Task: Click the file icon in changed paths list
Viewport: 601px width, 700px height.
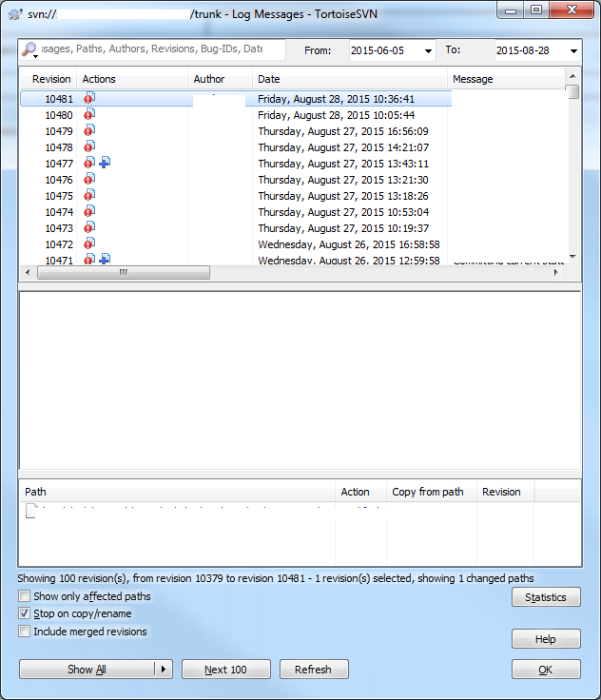Action: (x=30, y=511)
